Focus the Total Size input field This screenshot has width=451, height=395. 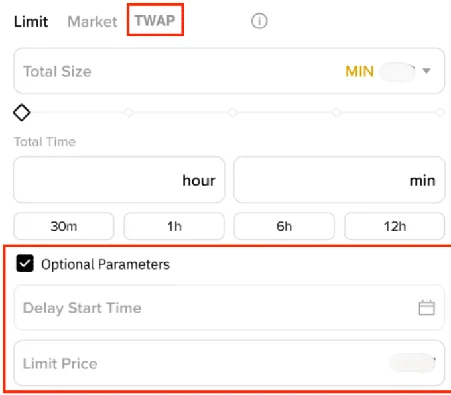click(x=229, y=71)
